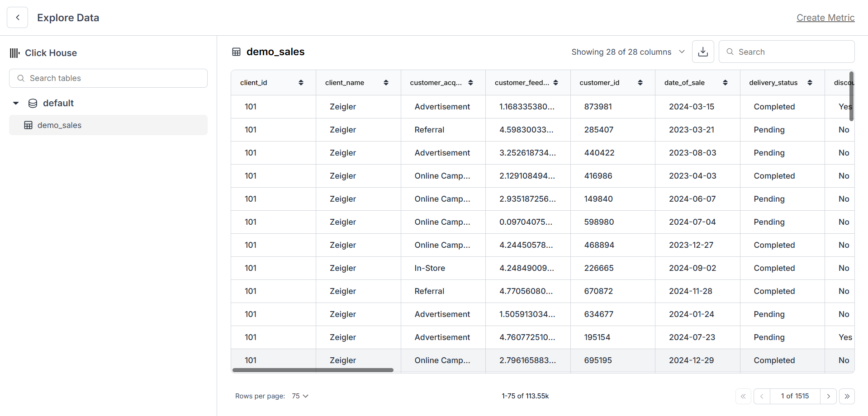The height and width of the screenshot is (416, 868).
Task: Sort the client_name column
Action: pos(386,82)
